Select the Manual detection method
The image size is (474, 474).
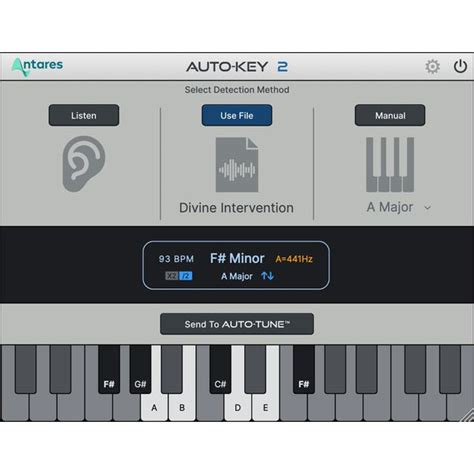390,115
